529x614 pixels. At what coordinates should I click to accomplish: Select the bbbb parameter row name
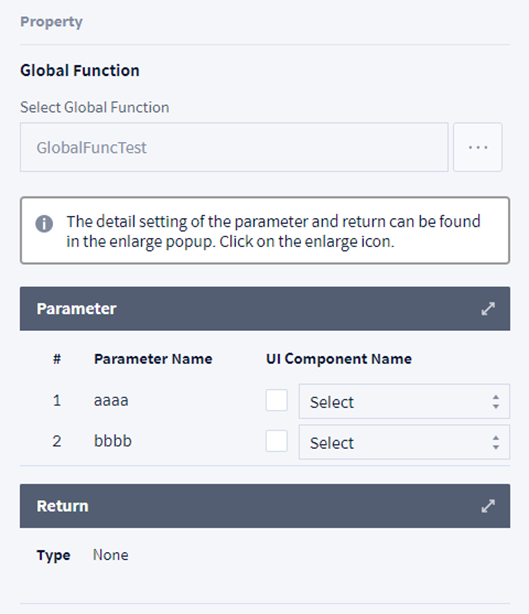coord(113,441)
